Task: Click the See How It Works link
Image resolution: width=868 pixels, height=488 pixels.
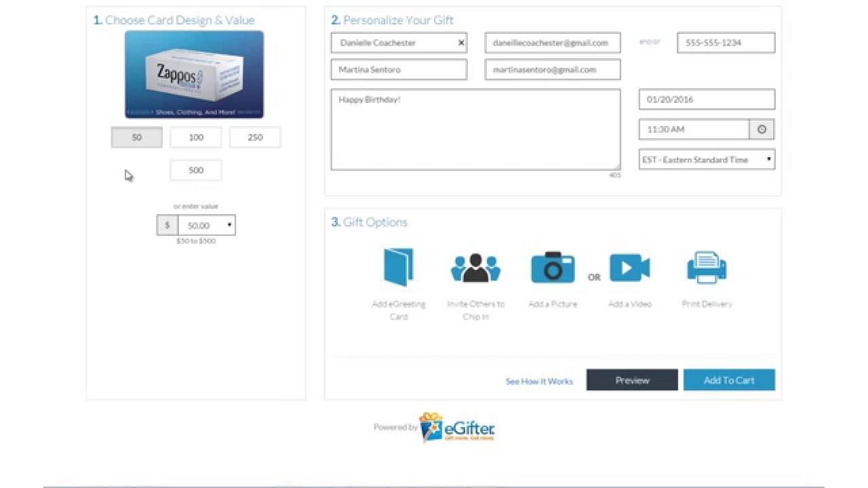Action: (539, 382)
